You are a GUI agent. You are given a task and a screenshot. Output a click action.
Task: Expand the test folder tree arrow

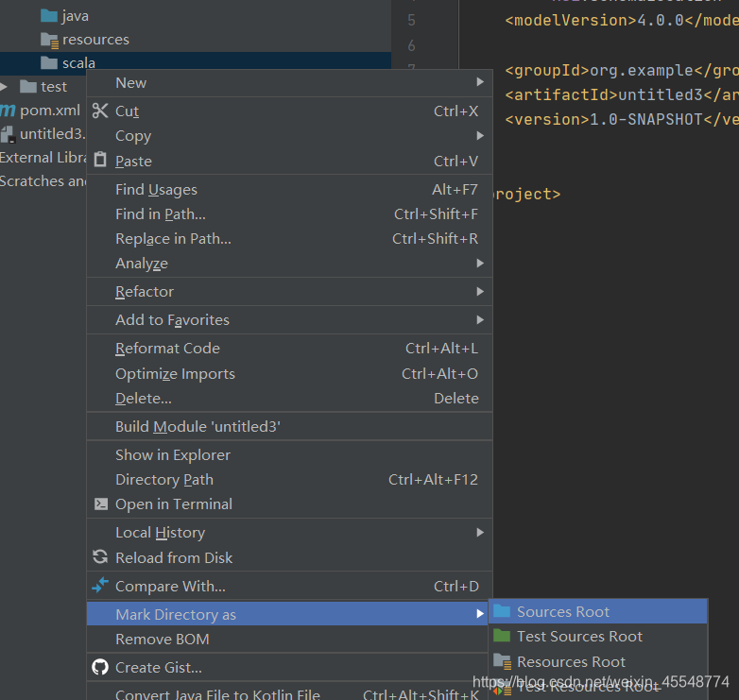pos(4,87)
